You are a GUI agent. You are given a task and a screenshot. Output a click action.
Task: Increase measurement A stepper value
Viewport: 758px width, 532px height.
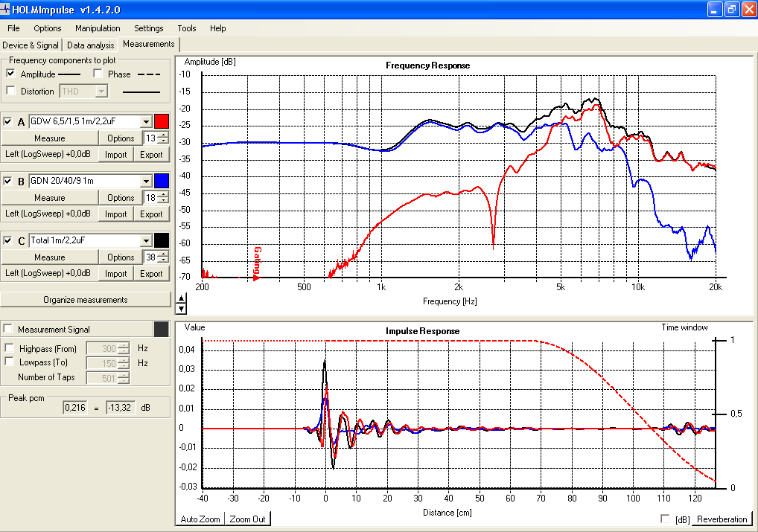click(164, 135)
